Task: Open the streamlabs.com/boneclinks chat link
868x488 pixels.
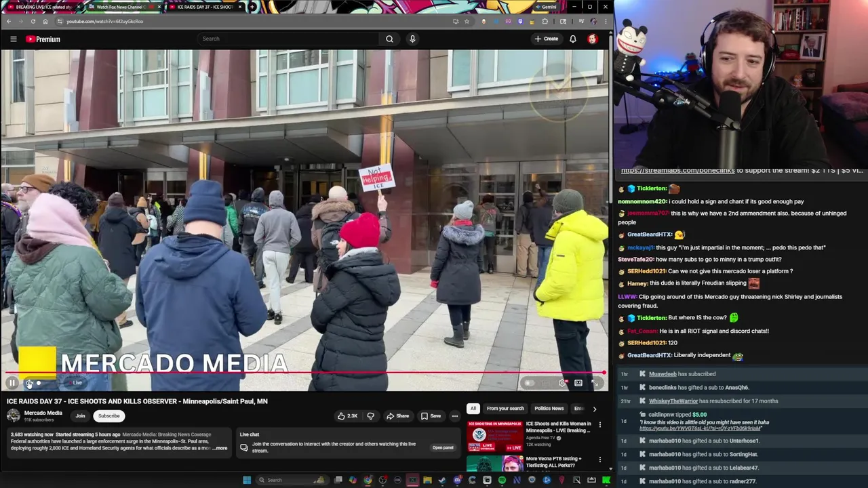Action: pos(677,171)
